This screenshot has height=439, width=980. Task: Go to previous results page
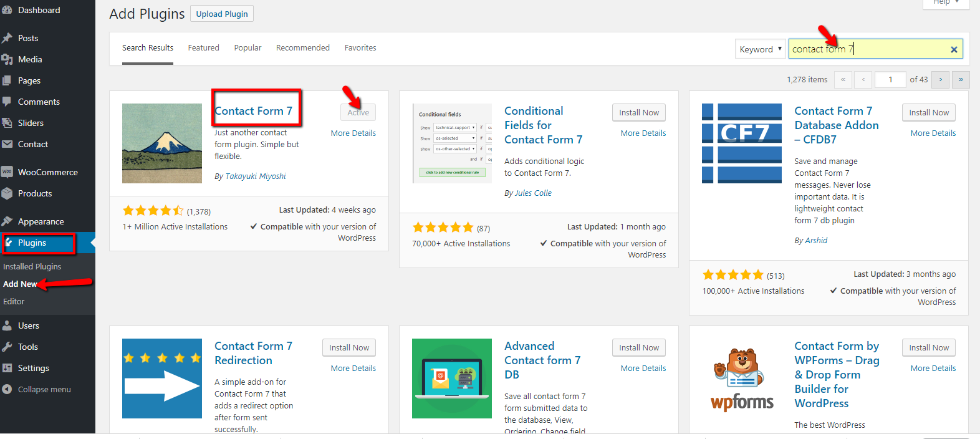click(x=863, y=79)
